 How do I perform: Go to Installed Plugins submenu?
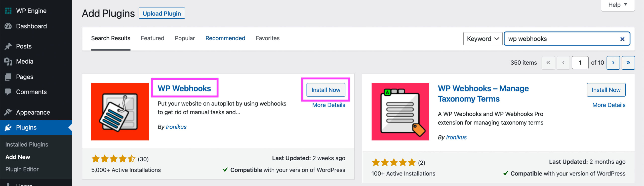[27, 145]
